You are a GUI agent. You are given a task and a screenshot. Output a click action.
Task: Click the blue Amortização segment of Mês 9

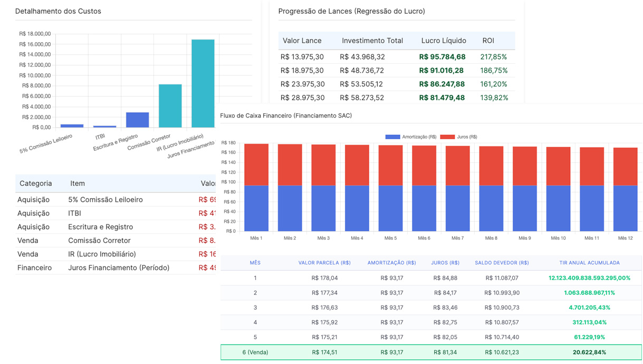[525, 208]
